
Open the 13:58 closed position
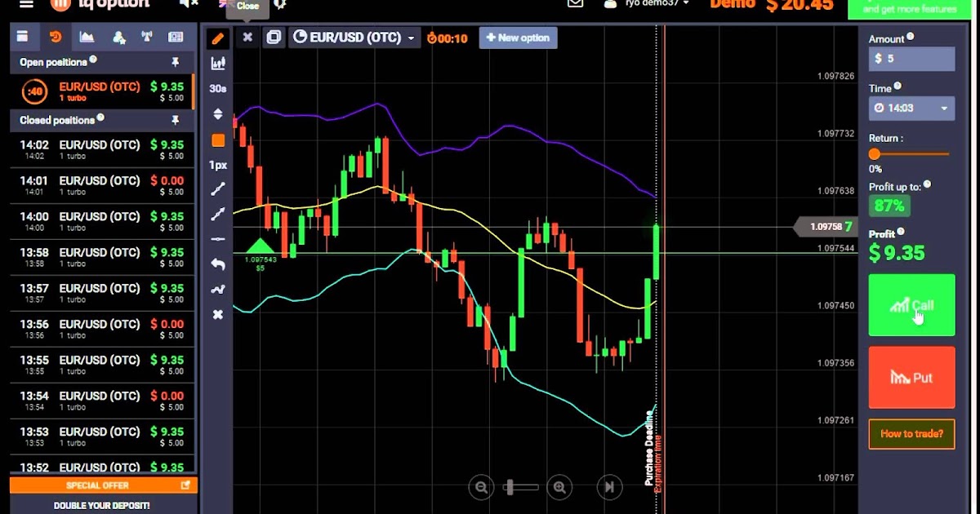tap(102, 258)
